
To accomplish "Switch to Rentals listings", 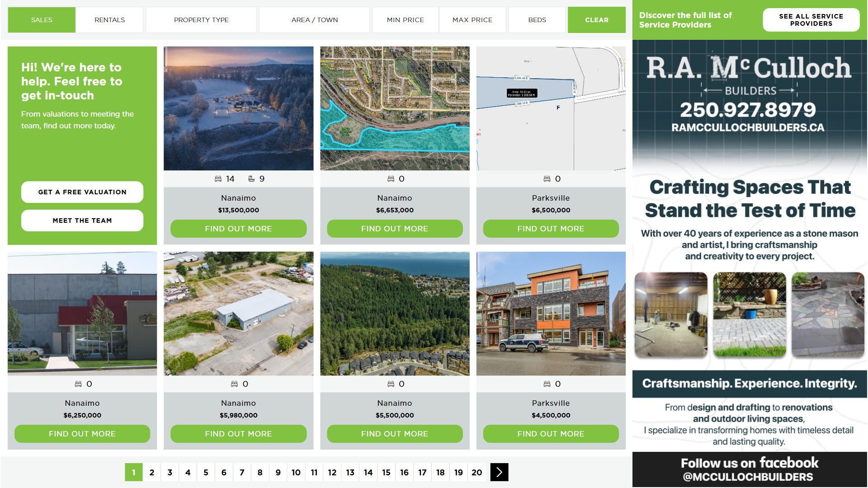I will click(109, 20).
